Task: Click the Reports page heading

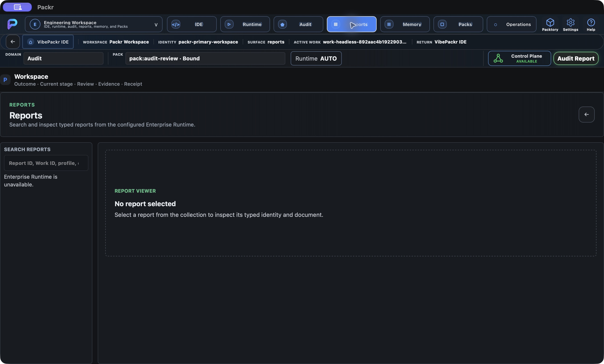Action: pyautogui.click(x=26, y=115)
